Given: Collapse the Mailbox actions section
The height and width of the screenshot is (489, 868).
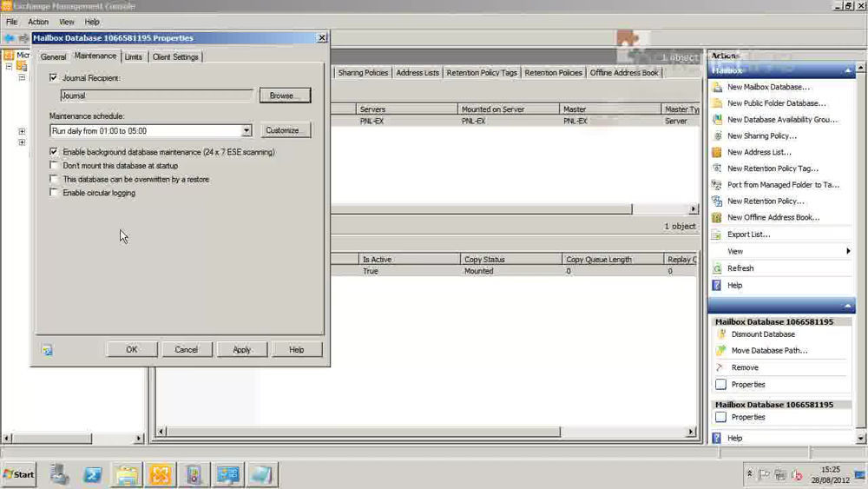Looking at the screenshot, I should pos(847,71).
